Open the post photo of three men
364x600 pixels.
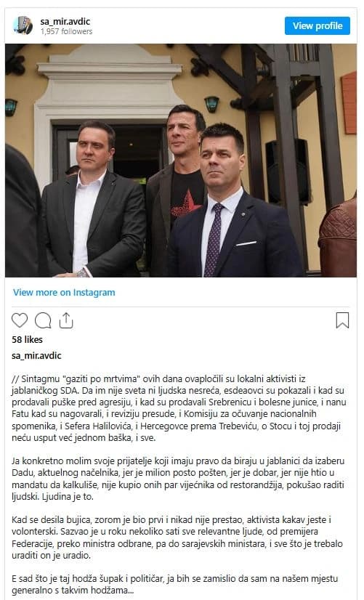pyautogui.click(x=181, y=161)
